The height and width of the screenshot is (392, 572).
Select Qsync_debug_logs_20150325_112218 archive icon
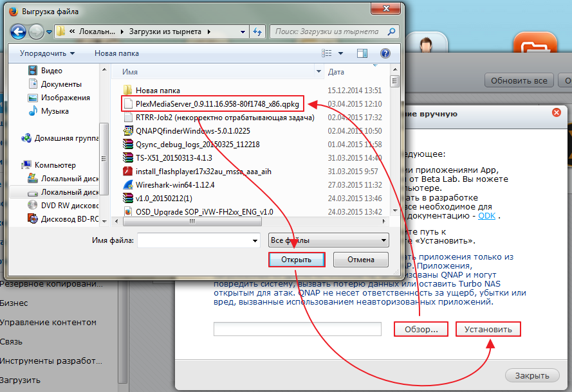[128, 144]
